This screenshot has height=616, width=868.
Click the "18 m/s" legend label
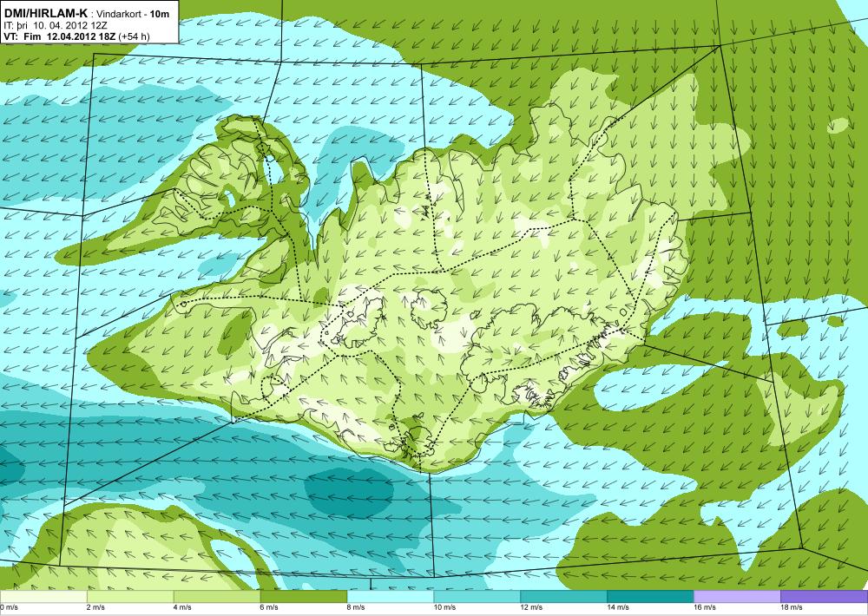[792, 607]
